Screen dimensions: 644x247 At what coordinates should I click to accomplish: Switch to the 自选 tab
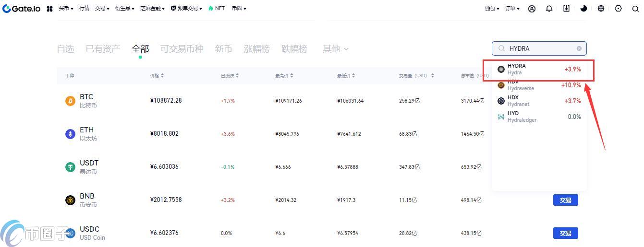coord(65,49)
